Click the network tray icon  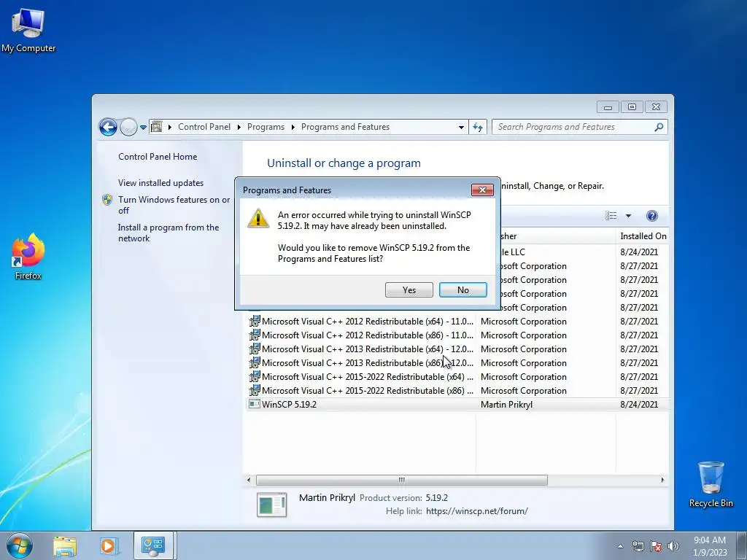(638, 547)
